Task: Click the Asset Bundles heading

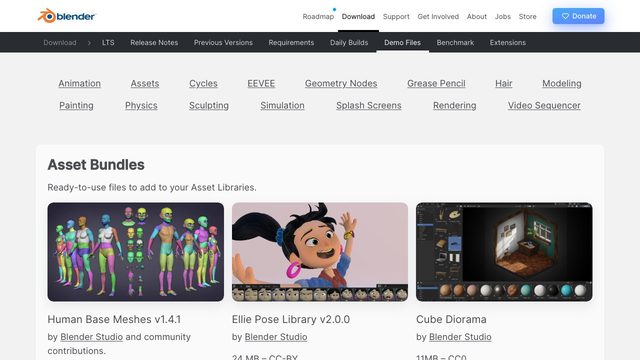Action: (96, 165)
